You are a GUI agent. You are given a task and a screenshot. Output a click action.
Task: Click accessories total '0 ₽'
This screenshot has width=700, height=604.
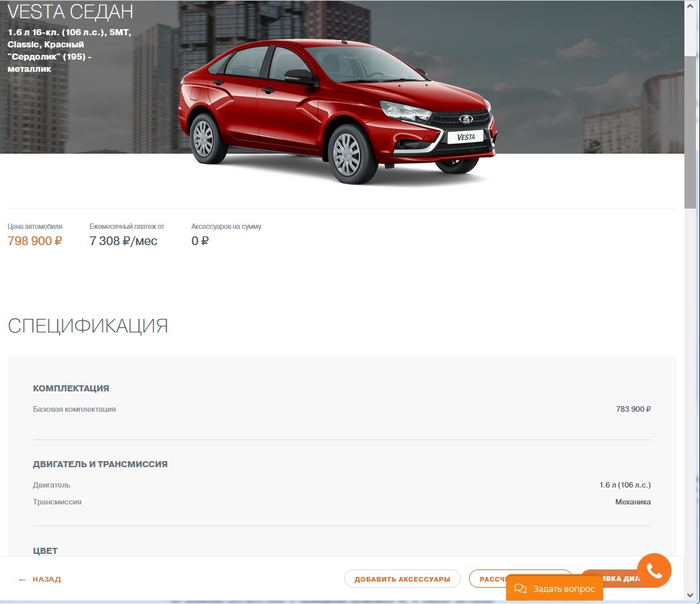coord(200,241)
